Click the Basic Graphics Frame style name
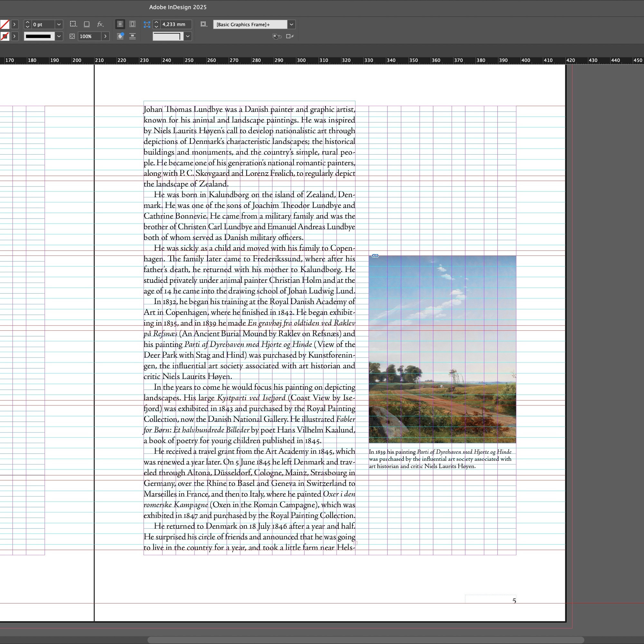Screen dimensions: 644x644 tap(250, 24)
